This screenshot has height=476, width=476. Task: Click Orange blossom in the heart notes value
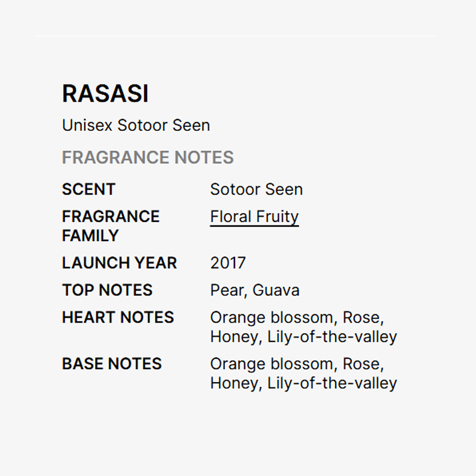(272, 317)
